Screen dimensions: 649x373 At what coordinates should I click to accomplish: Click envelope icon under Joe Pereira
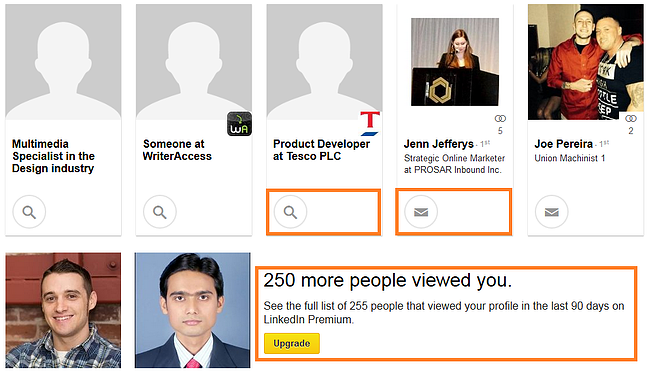tap(551, 212)
